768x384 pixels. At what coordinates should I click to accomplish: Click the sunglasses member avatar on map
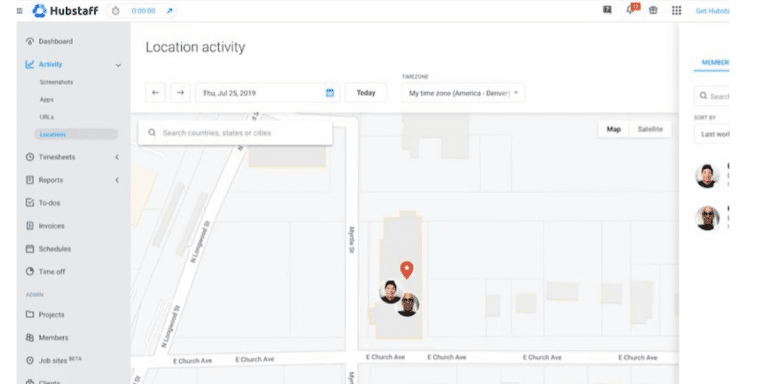[407, 305]
